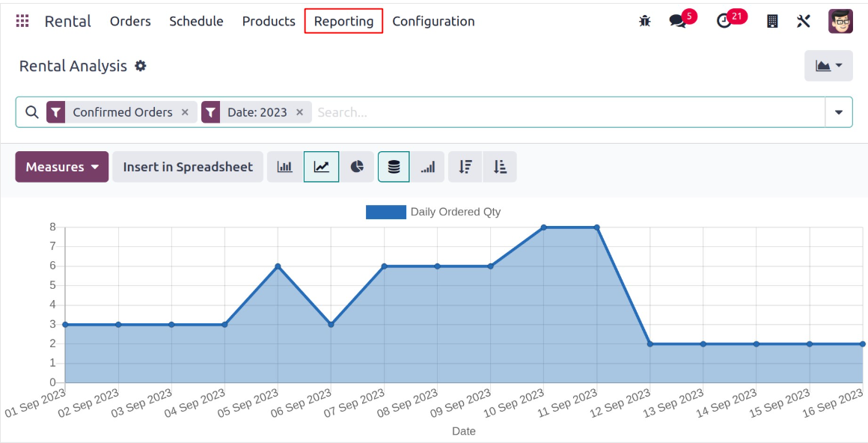This screenshot has height=443, width=868.
Task: Click the Rental Analysis gear icon
Action: click(141, 66)
